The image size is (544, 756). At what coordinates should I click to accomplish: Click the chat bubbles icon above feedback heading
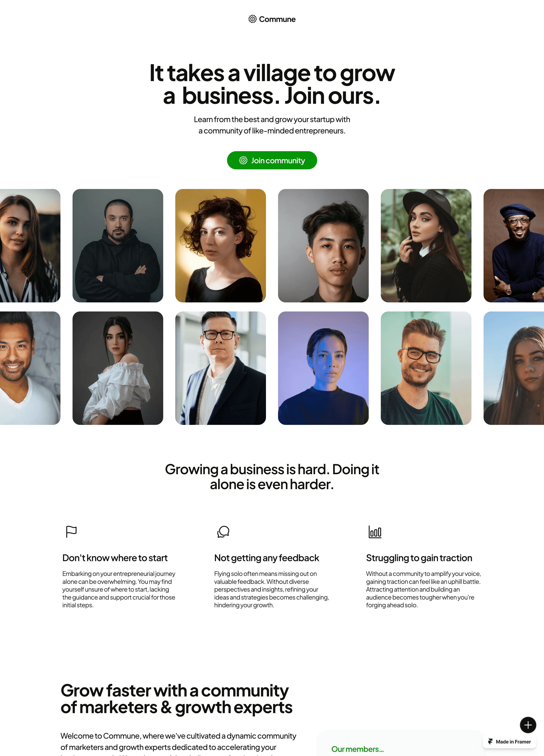click(x=223, y=532)
